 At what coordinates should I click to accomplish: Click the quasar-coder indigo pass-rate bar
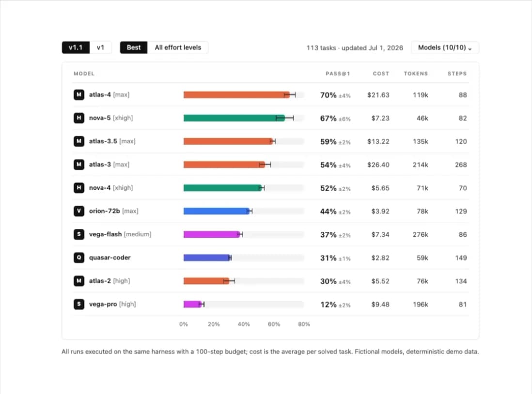click(207, 258)
